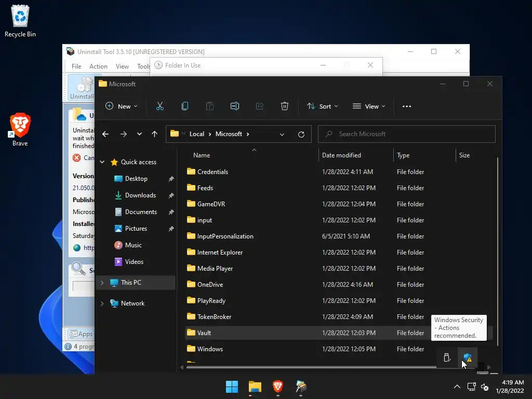Open Brave browser from the taskbar
This screenshot has width=532, height=399.
[x=278, y=387]
